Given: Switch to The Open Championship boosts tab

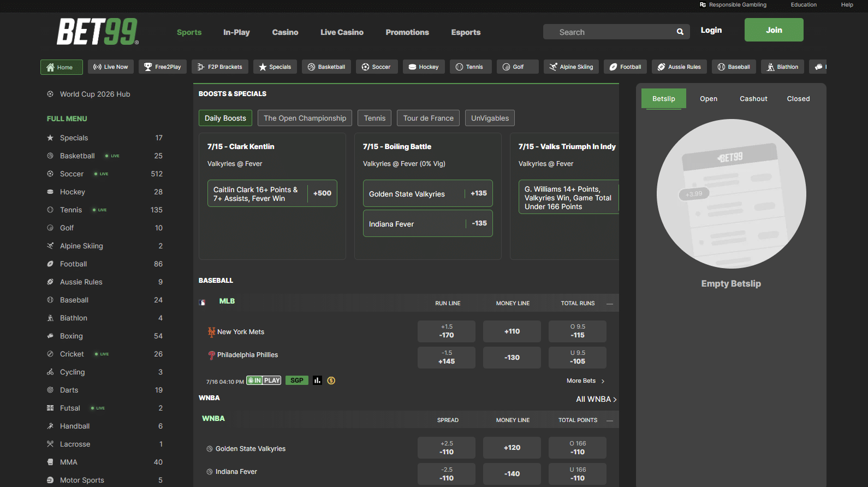Looking at the screenshot, I should coord(305,118).
